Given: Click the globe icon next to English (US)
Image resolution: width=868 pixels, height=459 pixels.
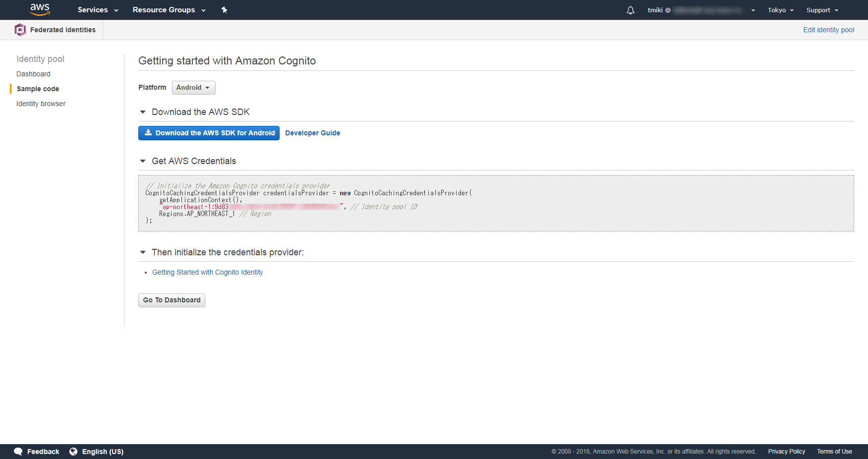Looking at the screenshot, I should click(73, 452).
